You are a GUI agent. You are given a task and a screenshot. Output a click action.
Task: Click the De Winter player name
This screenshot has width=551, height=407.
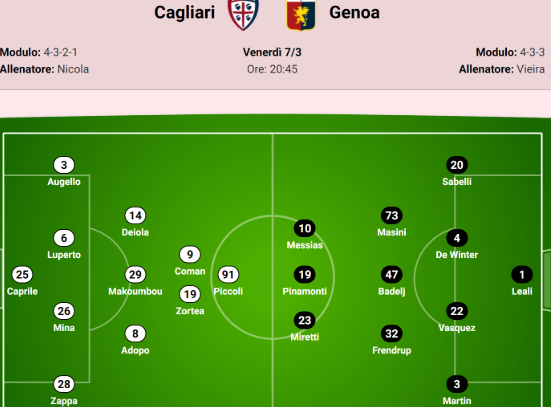pyautogui.click(x=457, y=255)
